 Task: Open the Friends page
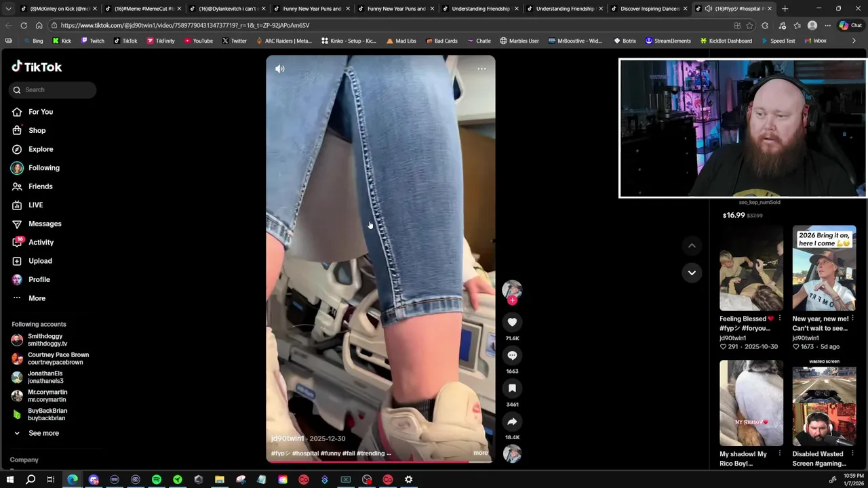(41, 186)
